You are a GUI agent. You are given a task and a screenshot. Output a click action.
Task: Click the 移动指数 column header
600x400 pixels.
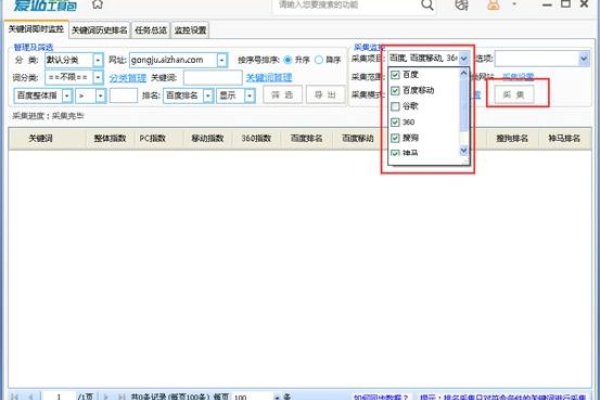point(207,138)
